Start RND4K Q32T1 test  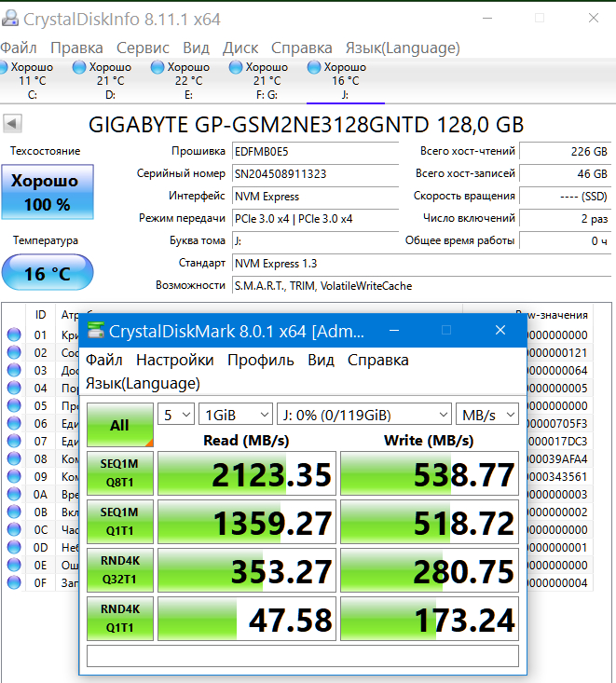120,569
